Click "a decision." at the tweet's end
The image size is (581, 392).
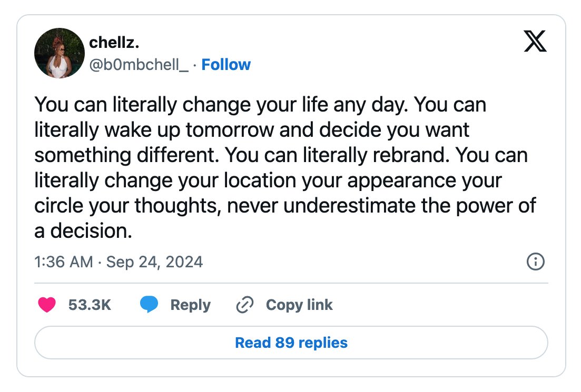coord(83,230)
